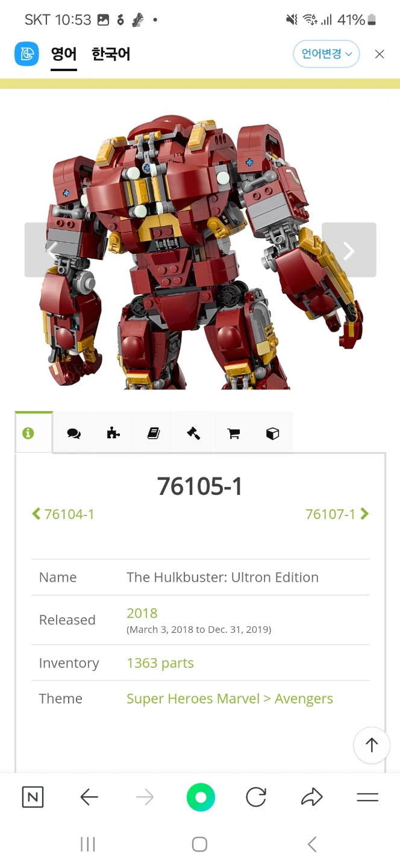Image resolution: width=400 pixels, height=868 pixels.
Task: Switch to the 한국어 tab
Action: 111,54
